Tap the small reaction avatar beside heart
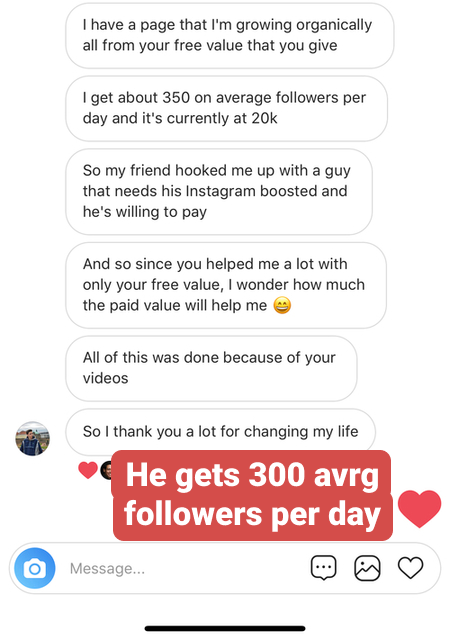The image size is (450, 640). pyautogui.click(x=106, y=470)
